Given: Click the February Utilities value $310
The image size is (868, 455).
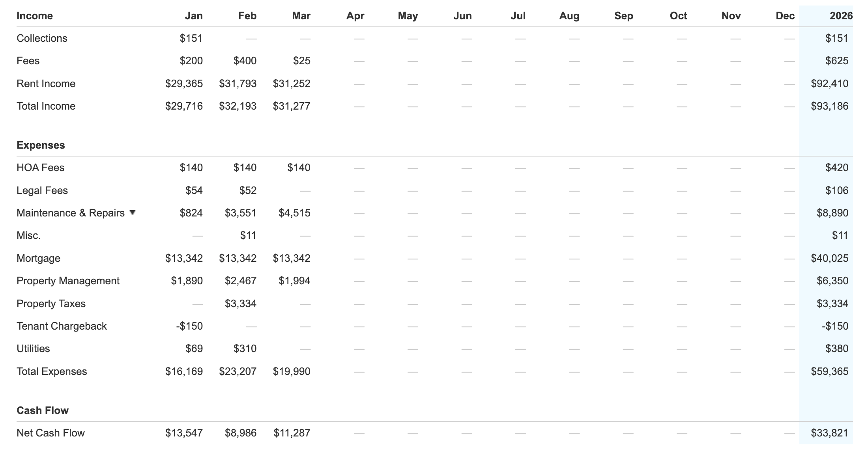Looking at the screenshot, I should point(245,349).
